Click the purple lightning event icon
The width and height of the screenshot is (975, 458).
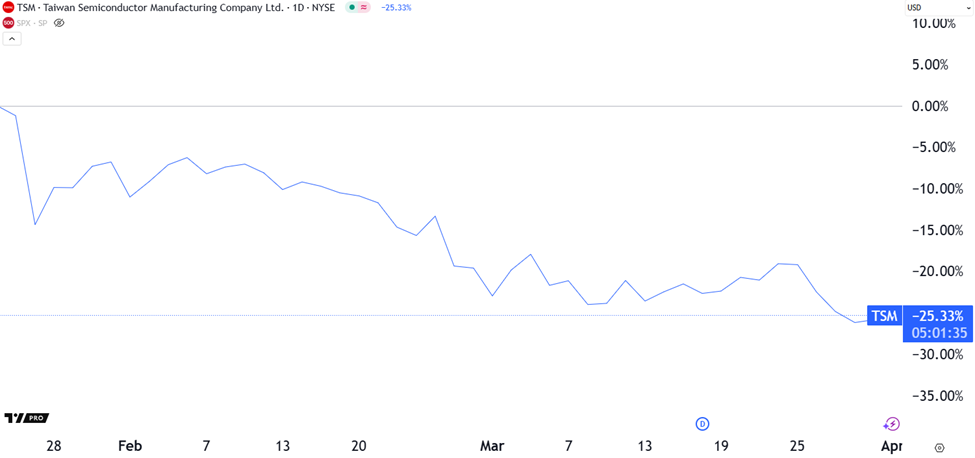892,424
